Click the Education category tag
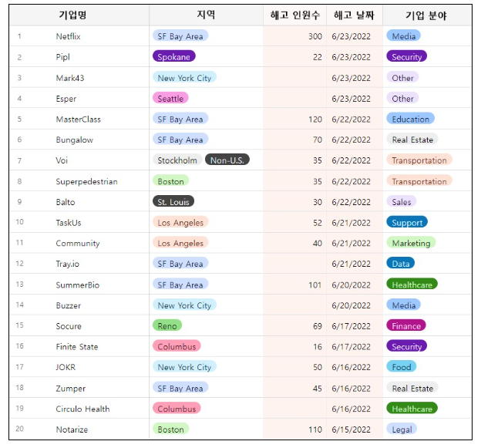The height and width of the screenshot is (448, 481). click(x=410, y=119)
